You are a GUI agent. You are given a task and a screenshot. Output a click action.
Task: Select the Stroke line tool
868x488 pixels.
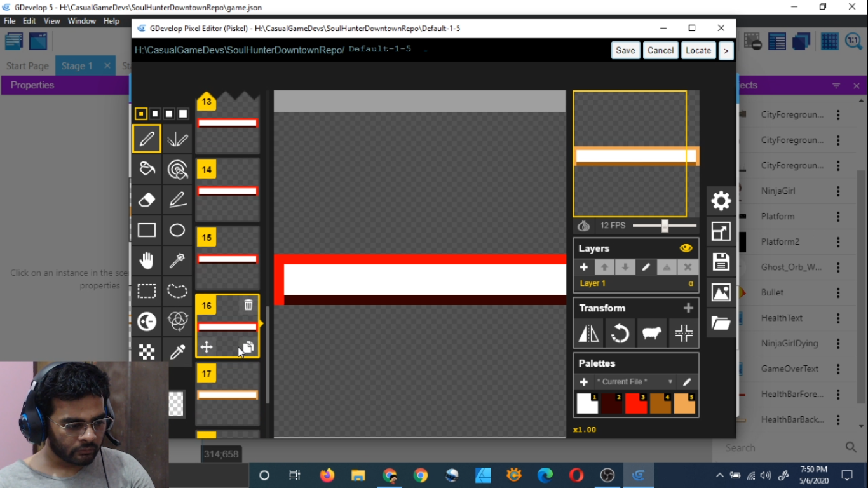(177, 200)
